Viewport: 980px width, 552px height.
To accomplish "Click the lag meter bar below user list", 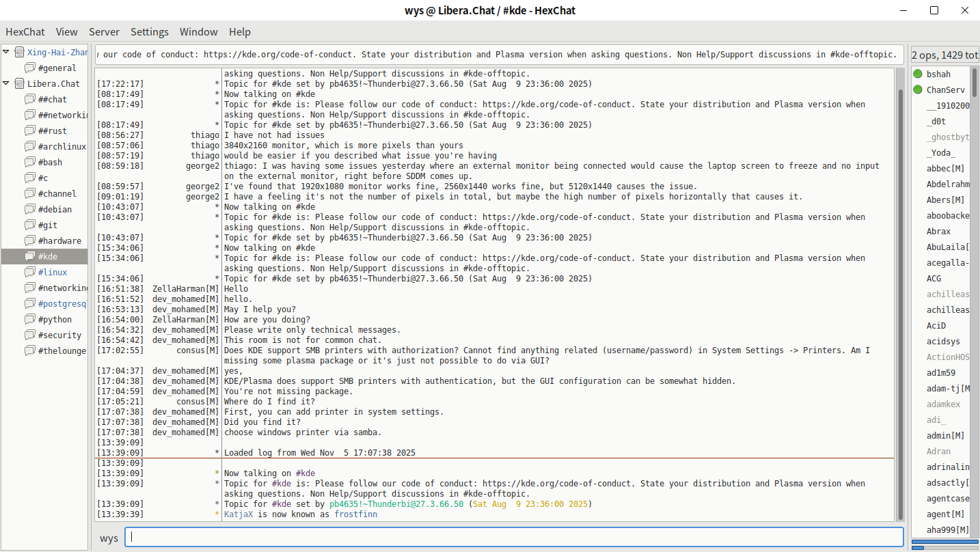I will tap(944, 547).
